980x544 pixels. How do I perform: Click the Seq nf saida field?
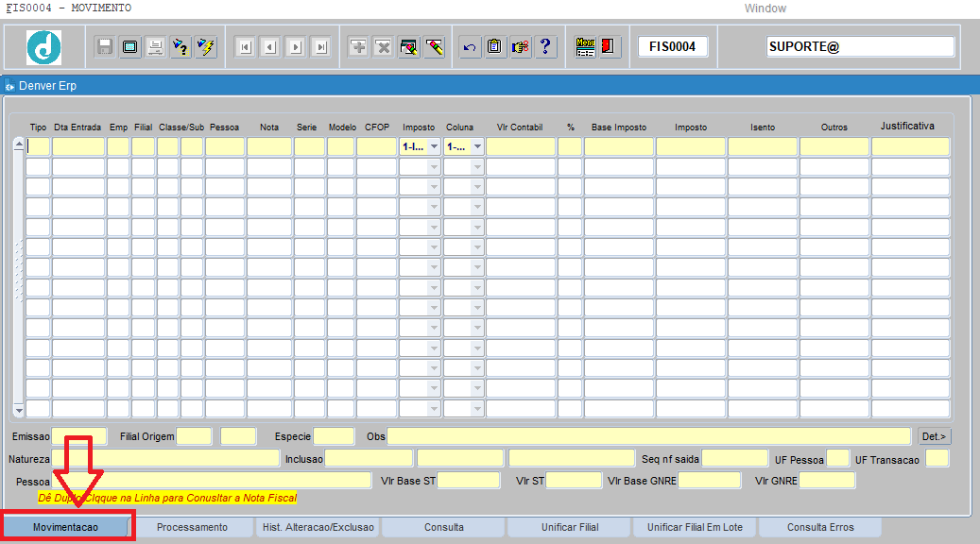[x=734, y=459]
